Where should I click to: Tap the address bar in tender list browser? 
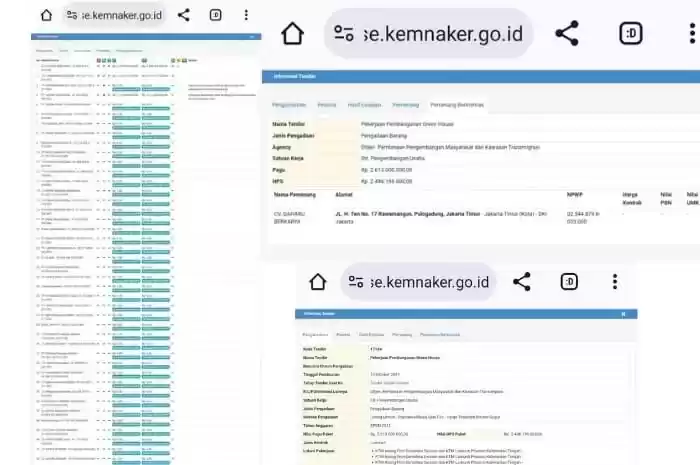coord(118,15)
